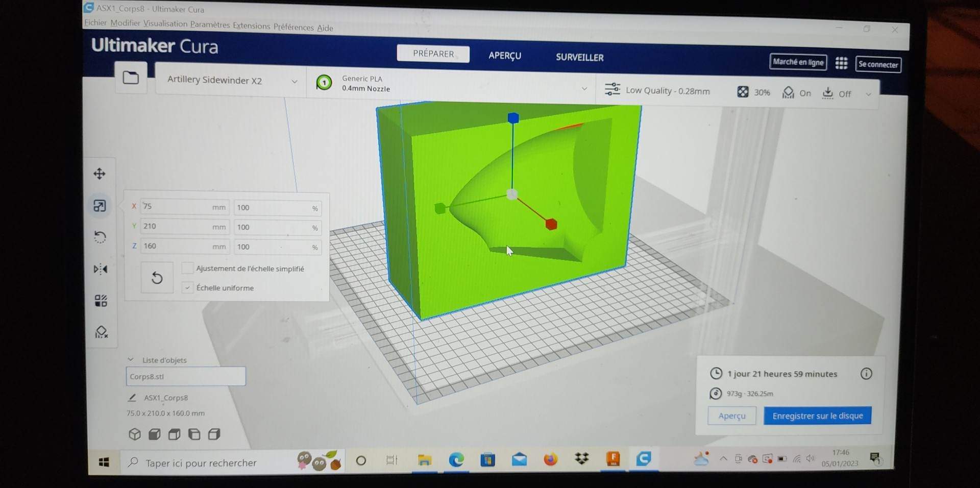
Task: Uncheck the Échelle uniforme checkbox
Action: [x=188, y=287]
